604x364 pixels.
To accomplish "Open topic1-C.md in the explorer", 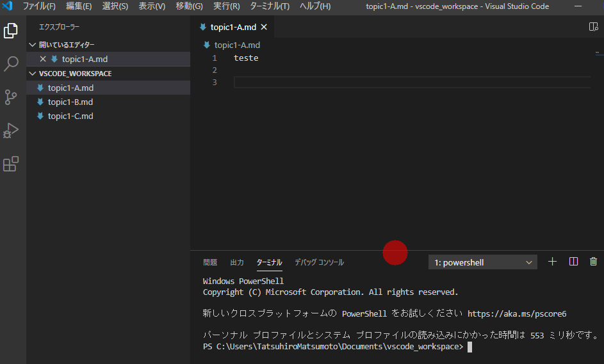I will tap(108, 116).
